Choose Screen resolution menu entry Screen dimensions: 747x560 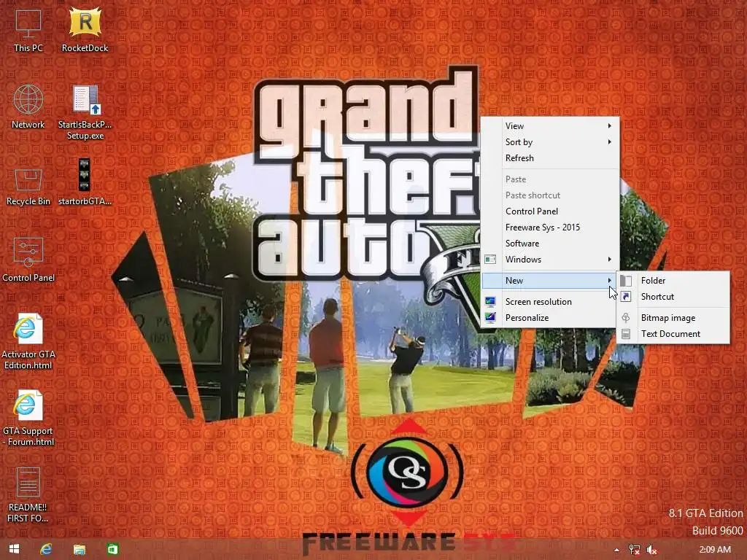(x=550, y=301)
